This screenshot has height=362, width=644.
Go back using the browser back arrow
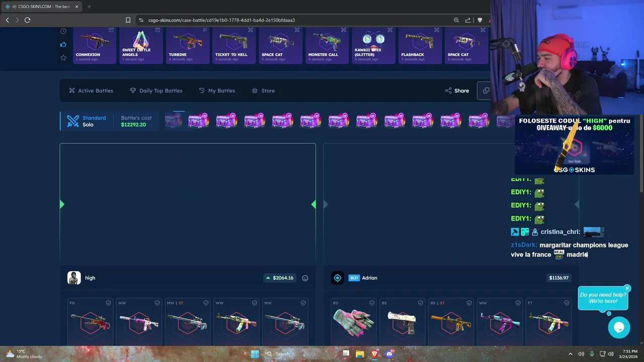7,20
